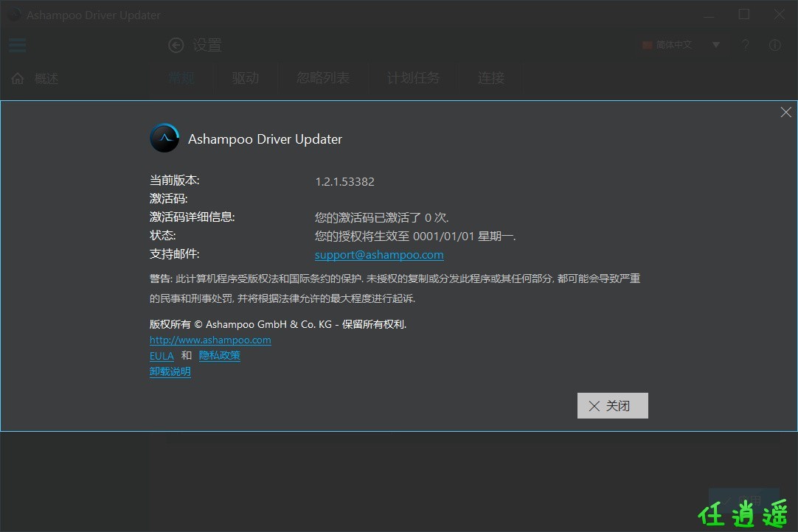This screenshot has height=532, width=798.
Task: Close the about dialog with the X icon
Action: (x=785, y=113)
